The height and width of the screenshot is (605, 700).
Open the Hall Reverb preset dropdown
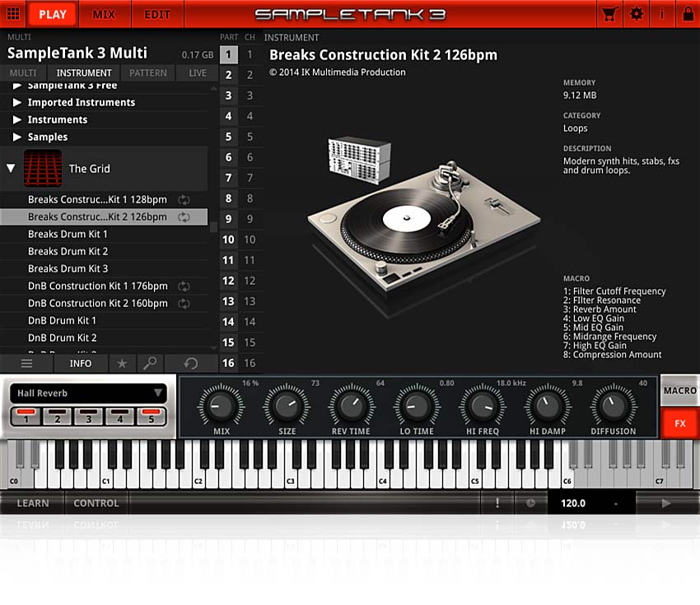click(x=86, y=393)
